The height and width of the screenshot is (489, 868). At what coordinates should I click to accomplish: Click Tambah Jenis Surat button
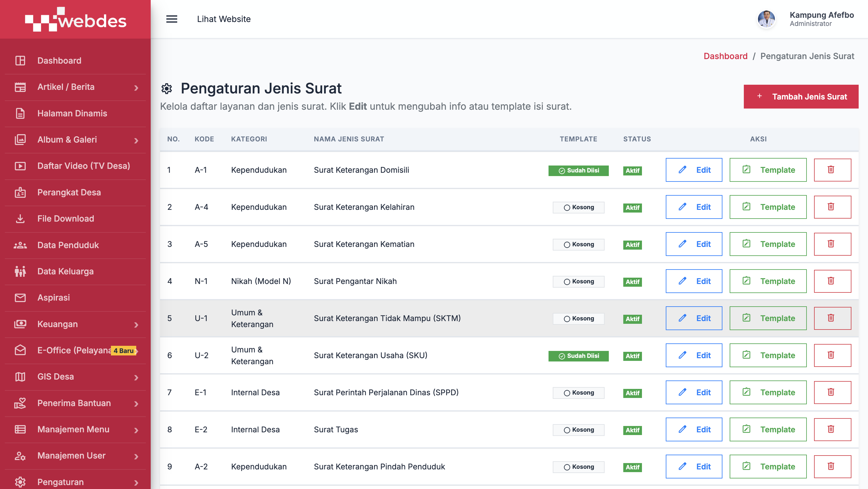(x=801, y=96)
